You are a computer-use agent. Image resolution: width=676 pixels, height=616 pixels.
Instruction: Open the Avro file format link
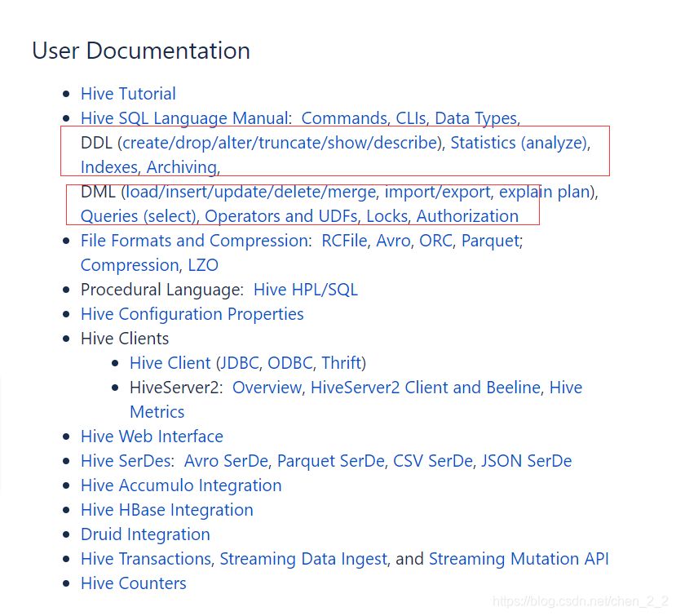[x=393, y=241]
